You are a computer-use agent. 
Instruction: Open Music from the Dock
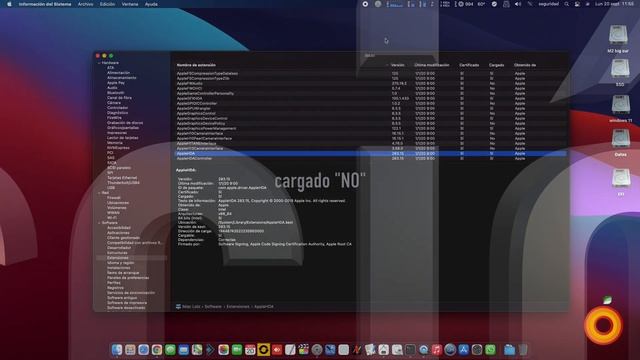(x=437, y=350)
